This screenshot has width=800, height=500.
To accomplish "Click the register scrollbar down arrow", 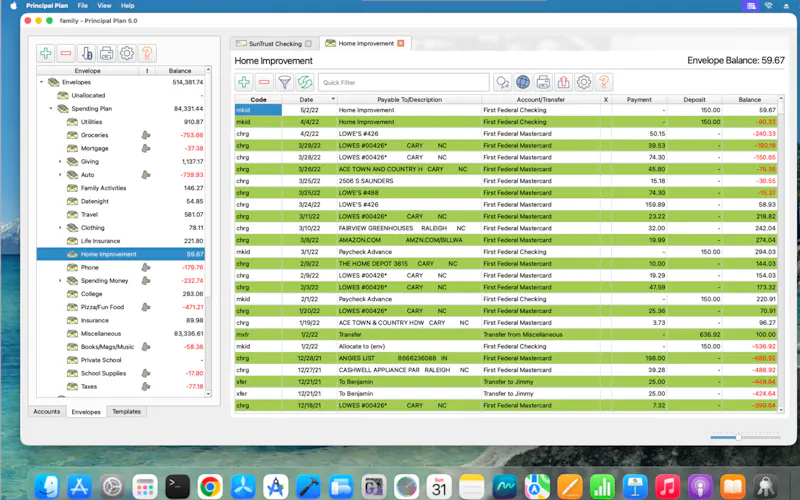I will tap(781, 410).
